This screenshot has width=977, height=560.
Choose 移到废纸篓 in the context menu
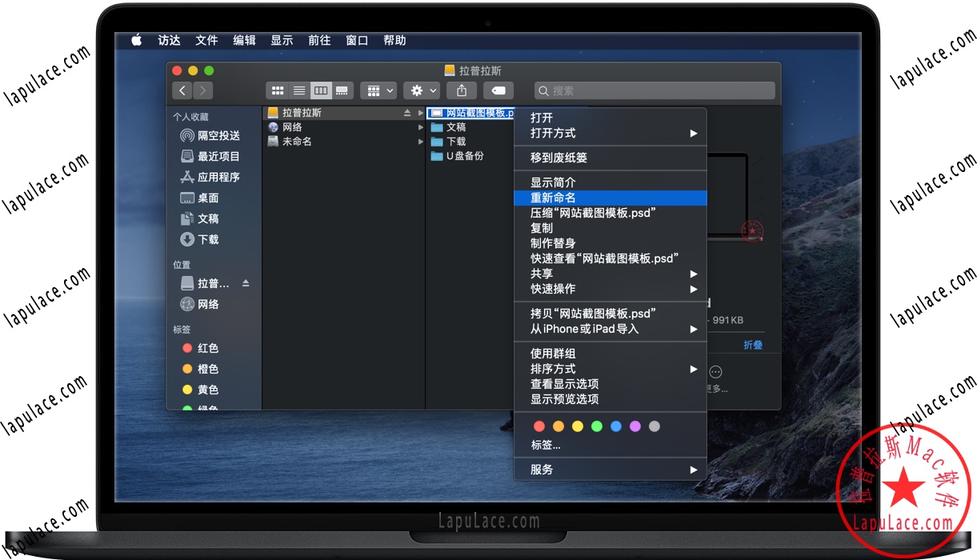tap(560, 158)
